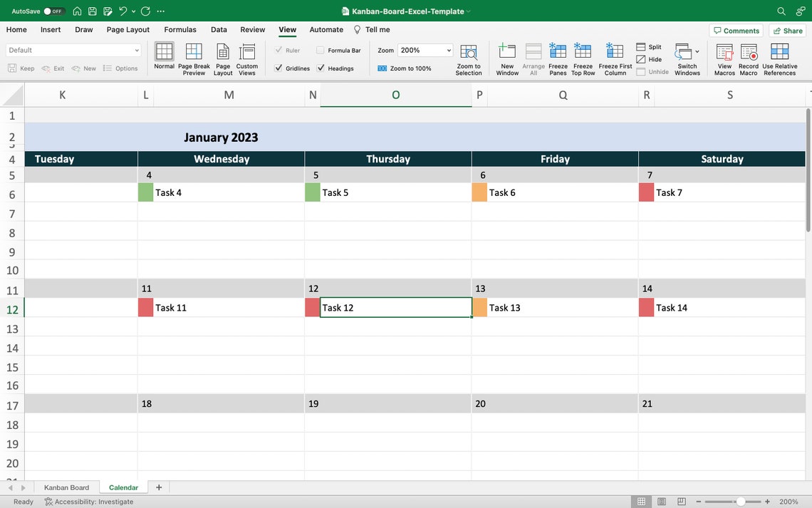Open a New Window
Image resolution: width=812 pixels, height=508 pixels.
coord(507,59)
